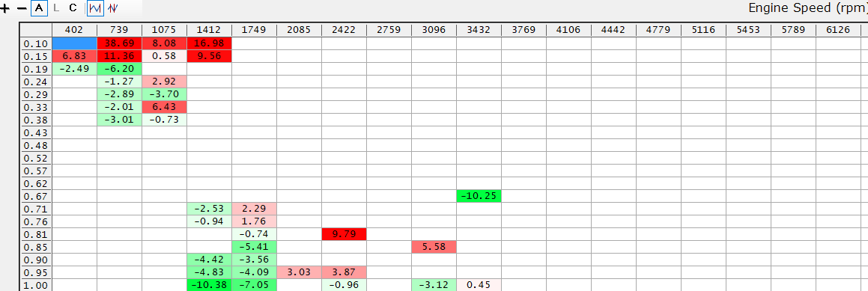This screenshot has height=291, width=868.
Task: Select the 2759 rpm column header
Action: click(389, 30)
